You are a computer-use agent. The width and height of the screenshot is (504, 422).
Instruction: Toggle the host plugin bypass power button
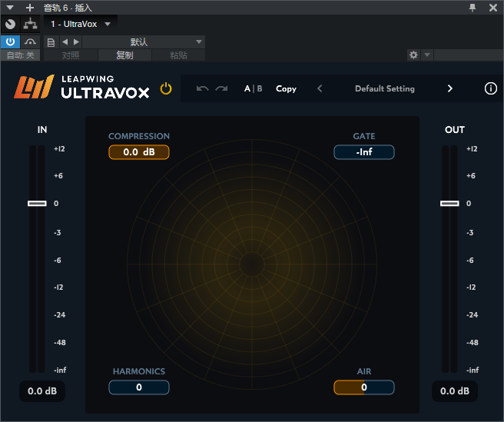(10, 42)
